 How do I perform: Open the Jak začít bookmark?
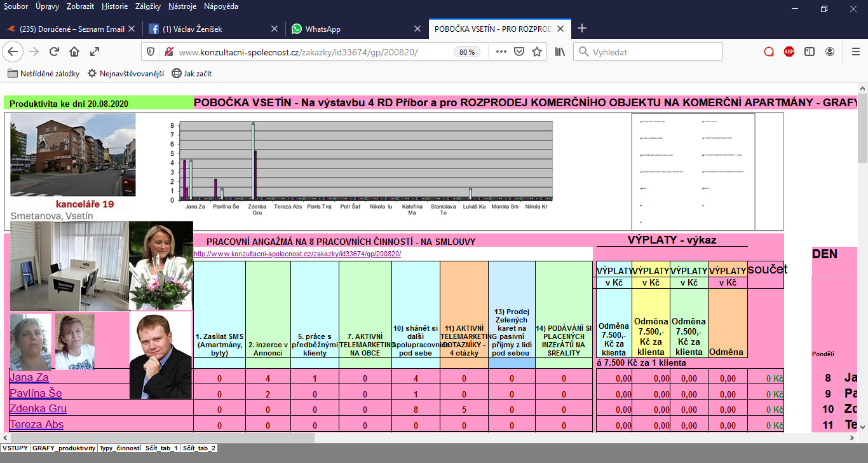pos(192,73)
